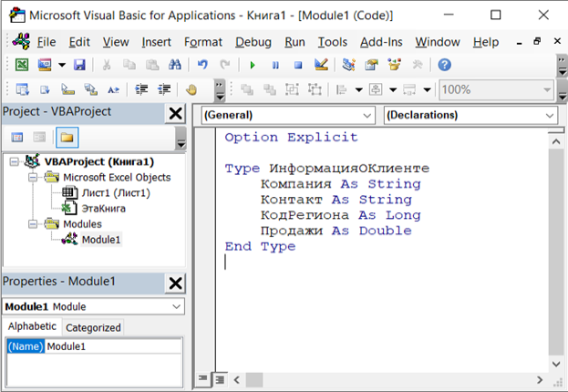Click the View Object icon in the Project panel

click(39, 138)
